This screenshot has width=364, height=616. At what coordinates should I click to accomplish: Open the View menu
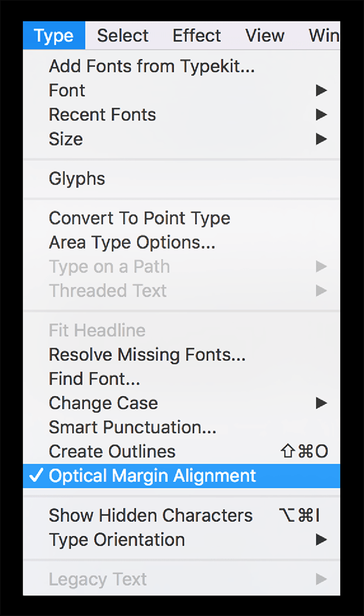(x=265, y=35)
